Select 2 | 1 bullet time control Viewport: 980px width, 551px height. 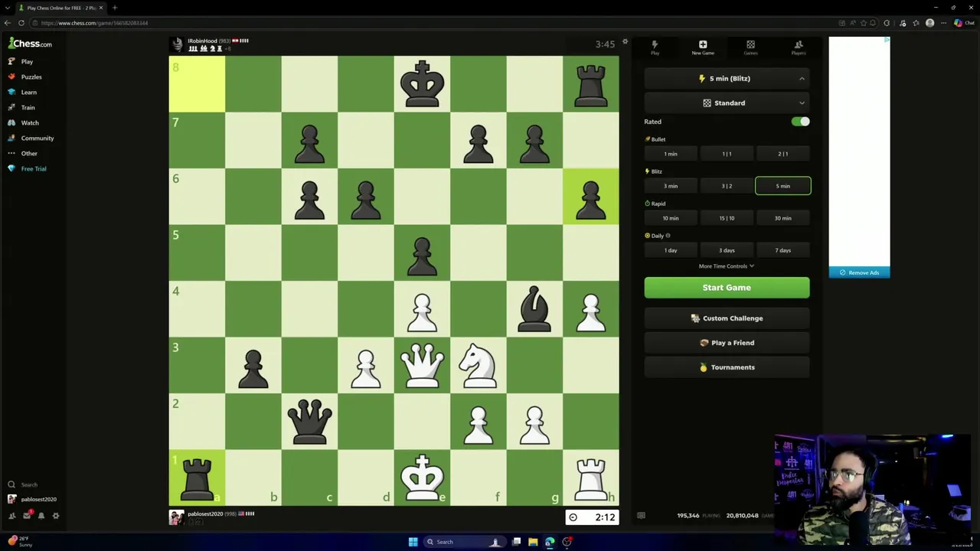(782, 154)
